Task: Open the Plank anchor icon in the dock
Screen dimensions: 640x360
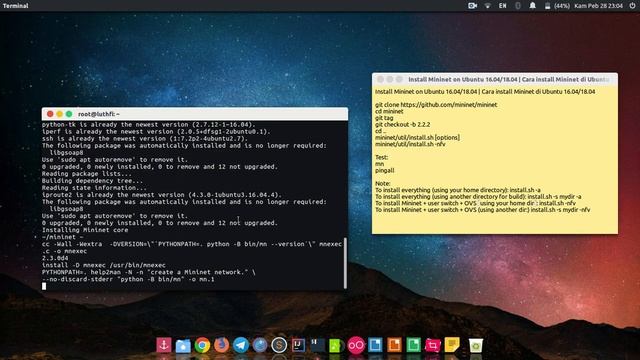Action: pos(164,345)
